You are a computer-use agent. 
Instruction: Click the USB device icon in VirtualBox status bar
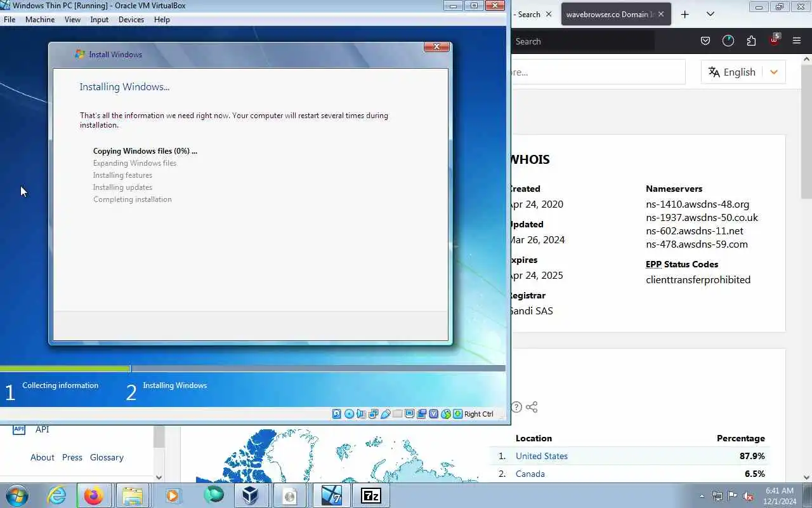385,414
